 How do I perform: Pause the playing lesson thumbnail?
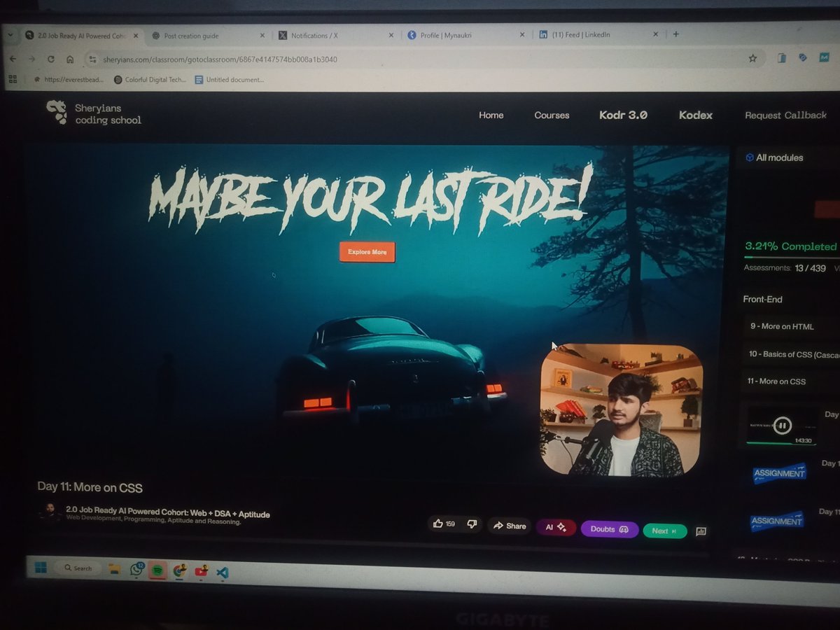click(782, 424)
